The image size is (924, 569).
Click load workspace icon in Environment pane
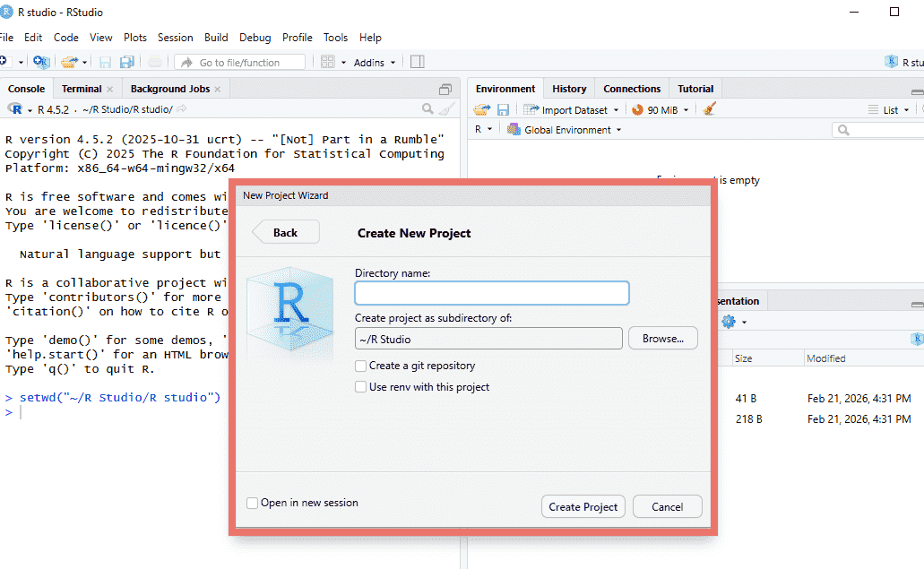coord(482,109)
